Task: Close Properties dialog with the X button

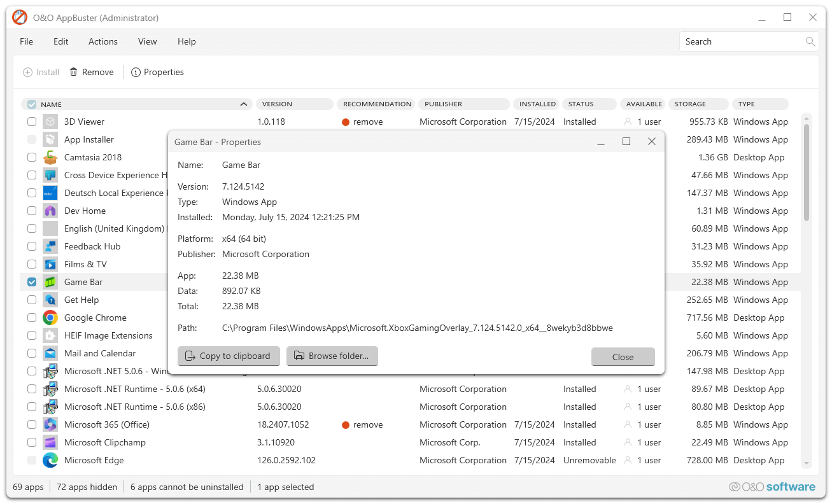Action: click(x=651, y=141)
